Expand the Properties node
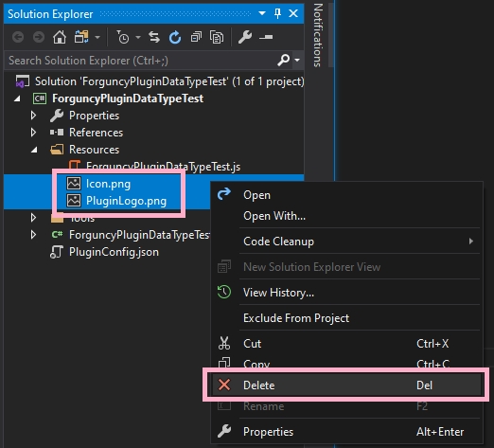The width and height of the screenshot is (494, 448). (x=33, y=116)
